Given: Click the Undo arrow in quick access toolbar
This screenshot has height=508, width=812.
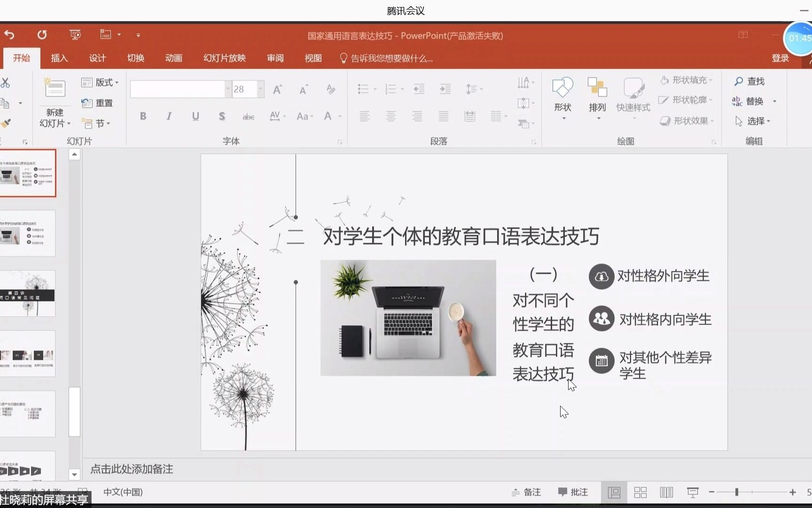Looking at the screenshot, I should click(9, 35).
